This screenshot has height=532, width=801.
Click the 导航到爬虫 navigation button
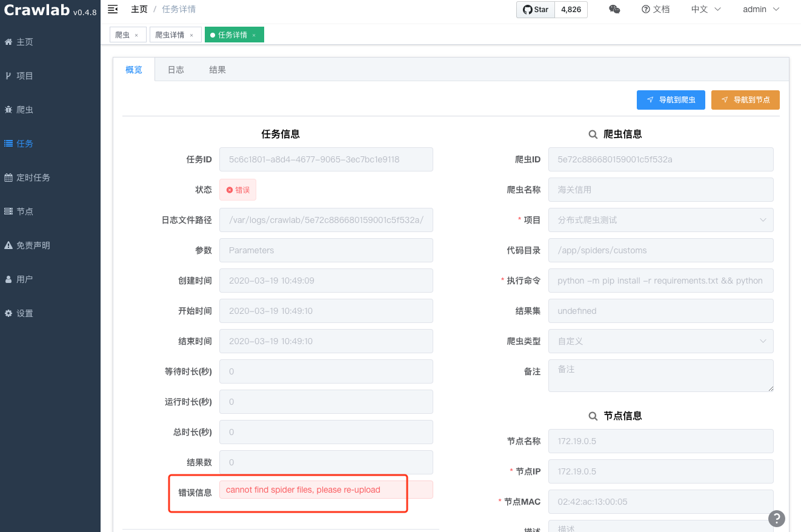671,99
